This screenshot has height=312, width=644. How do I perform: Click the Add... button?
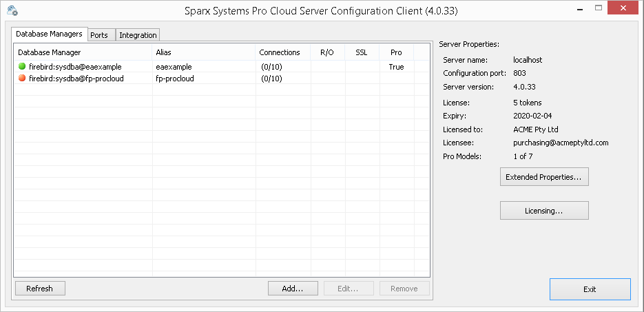tap(293, 289)
